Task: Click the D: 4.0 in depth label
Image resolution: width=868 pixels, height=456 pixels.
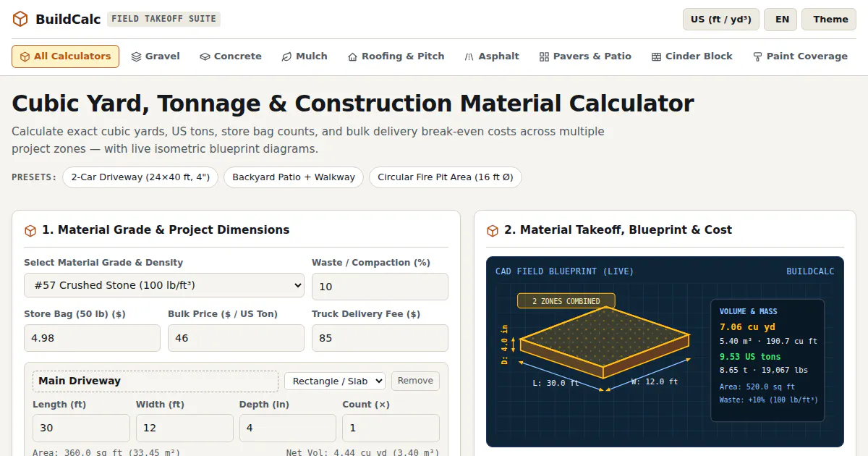Action: click(x=505, y=344)
